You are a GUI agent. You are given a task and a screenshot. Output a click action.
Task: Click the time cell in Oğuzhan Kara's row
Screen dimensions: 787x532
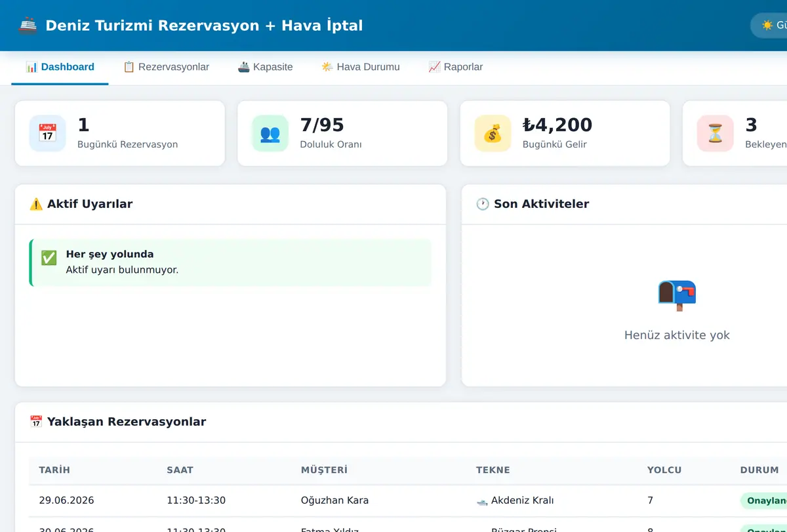point(196,501)
